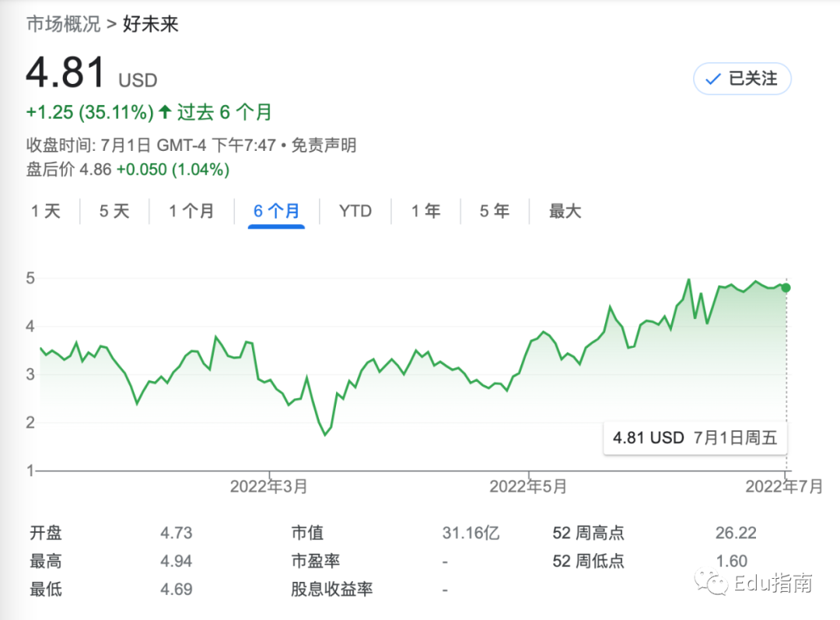The height and width of the screenshot is (620, 840).
Task: Click the 2022年5月 axis label
Action: pyautogui.click(x=528, y=486)
